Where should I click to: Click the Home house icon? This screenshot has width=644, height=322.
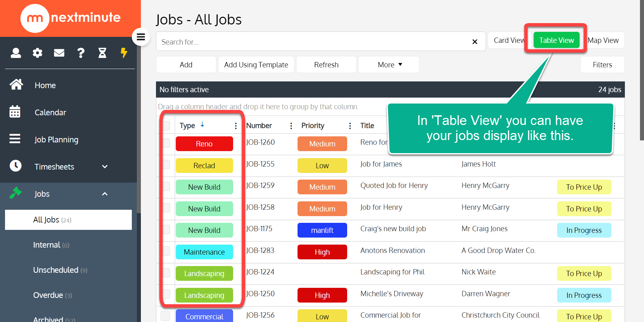click(16, 84)
